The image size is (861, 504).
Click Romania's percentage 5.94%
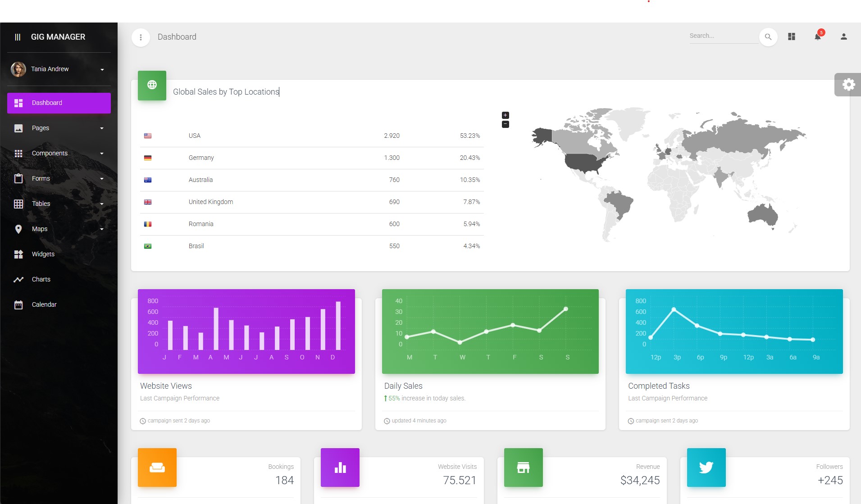coord(472,224)
